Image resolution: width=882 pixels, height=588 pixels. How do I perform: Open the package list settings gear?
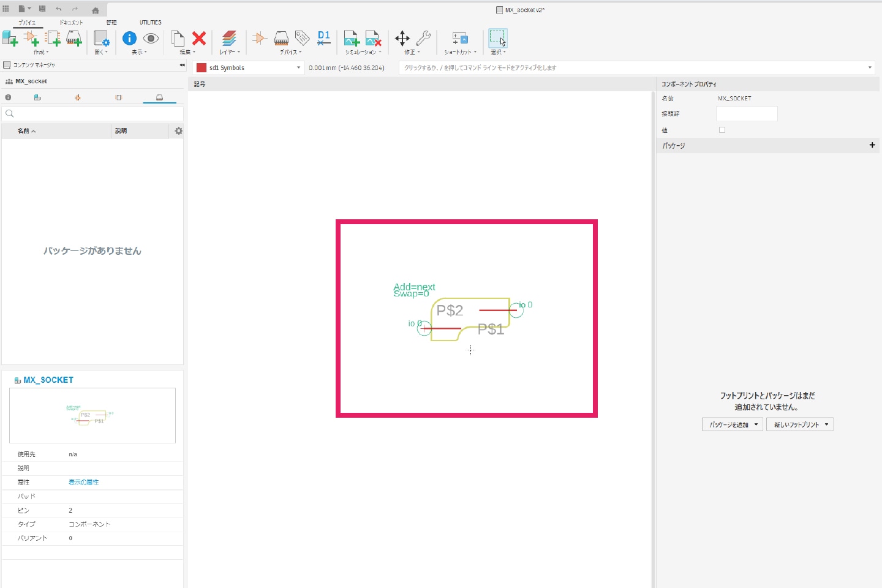pyautogui.click(x=178, y=131)
